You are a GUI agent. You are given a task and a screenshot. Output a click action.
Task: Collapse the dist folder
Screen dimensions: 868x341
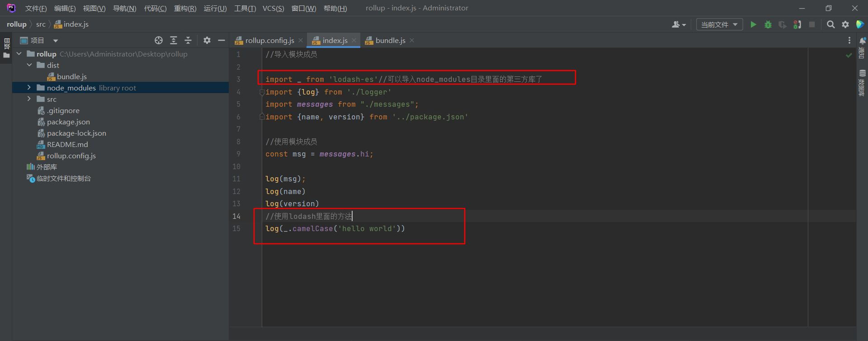29,65
